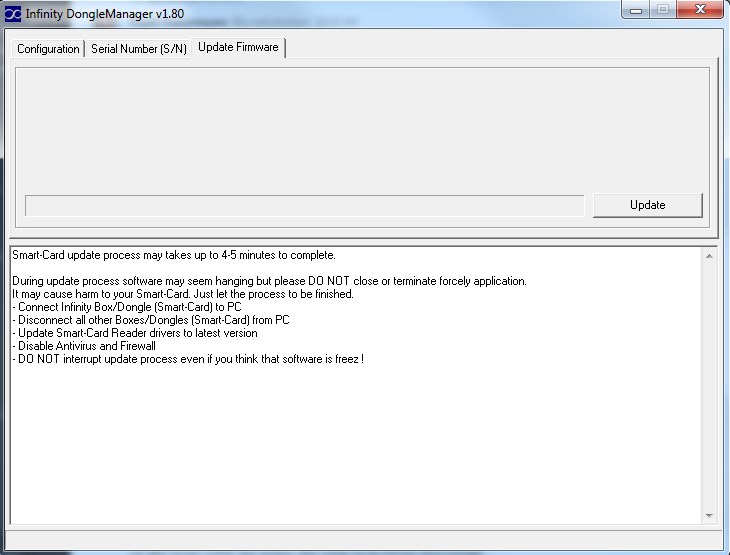Click 'Disable Antivirus and Firewall' line
Viewport: 730px width, 555px height.
click(x=84, y=346)
